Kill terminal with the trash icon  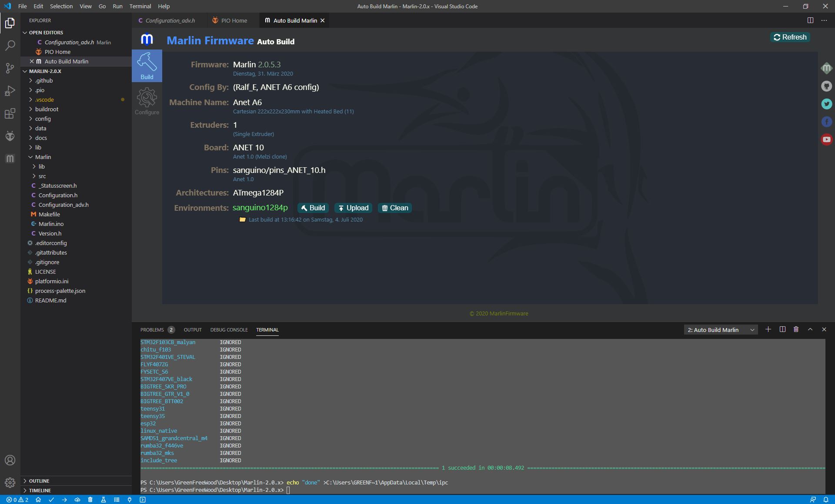click(x=796, y=329)
